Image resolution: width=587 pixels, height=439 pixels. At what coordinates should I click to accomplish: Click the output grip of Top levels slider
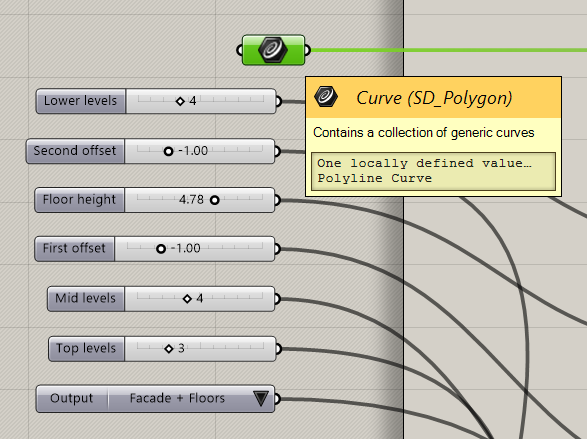pos(278,349)
